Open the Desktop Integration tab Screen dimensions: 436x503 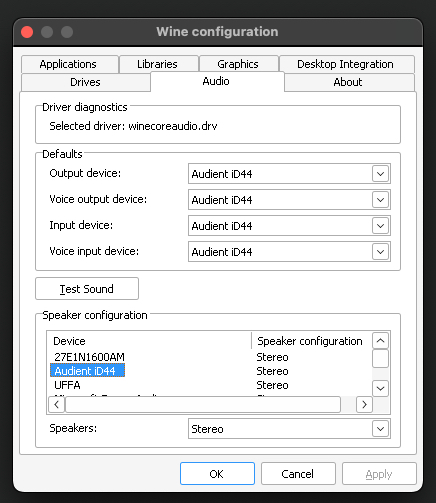coord(347,64)
